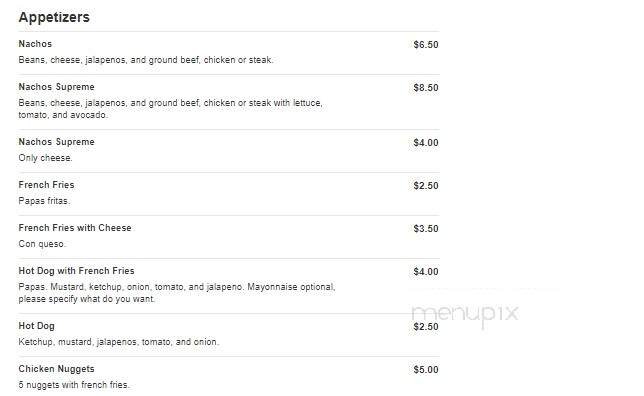Click the Appetizers section heading
Viewport: 644px width, 396px height.
(54, 17)
